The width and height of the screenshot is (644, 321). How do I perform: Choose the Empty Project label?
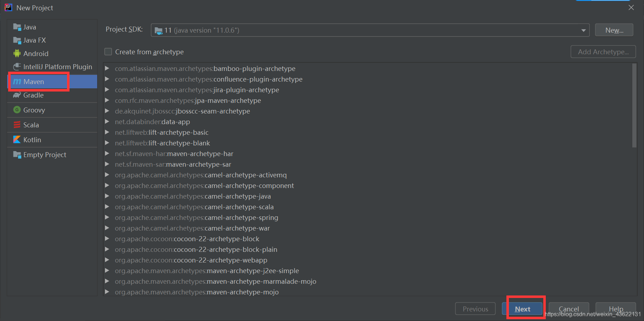point(45,155)
